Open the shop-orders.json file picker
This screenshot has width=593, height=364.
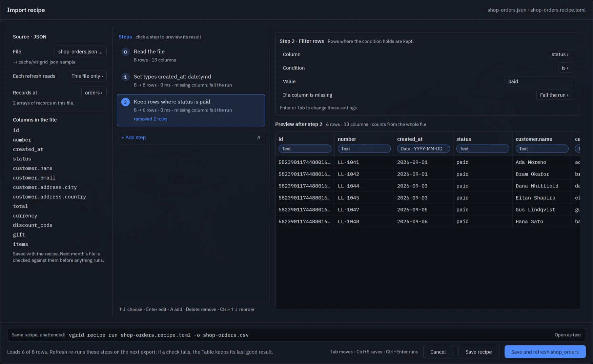tap(80, 52)
